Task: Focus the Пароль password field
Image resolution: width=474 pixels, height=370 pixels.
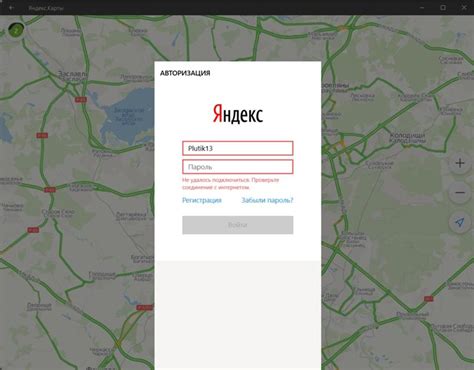Action: (238, 167)
